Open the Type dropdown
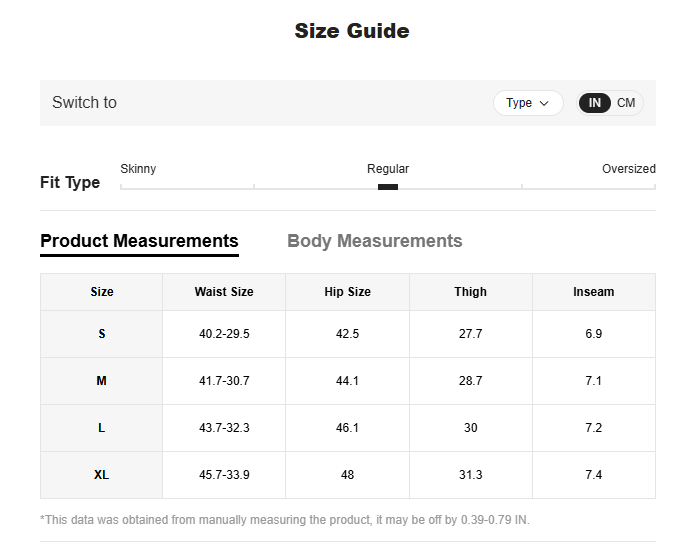Screen dimensions: 685x551 click(528, 103)
